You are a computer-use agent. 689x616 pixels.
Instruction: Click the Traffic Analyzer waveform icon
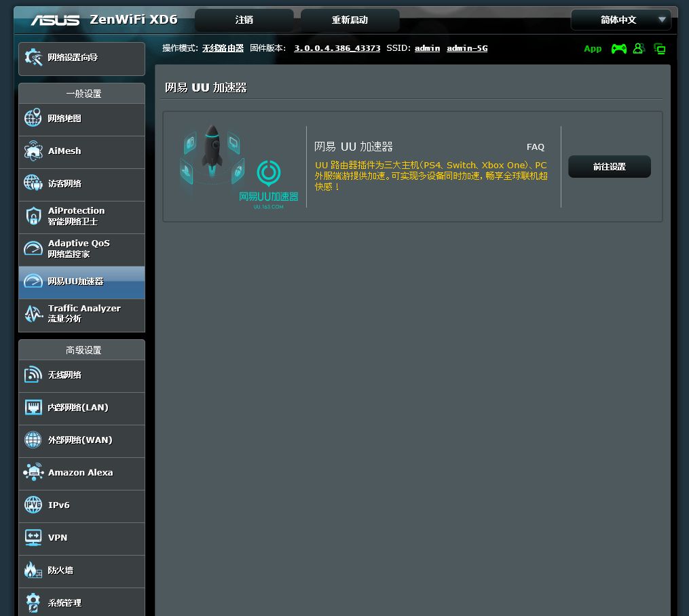pos(33,313)
